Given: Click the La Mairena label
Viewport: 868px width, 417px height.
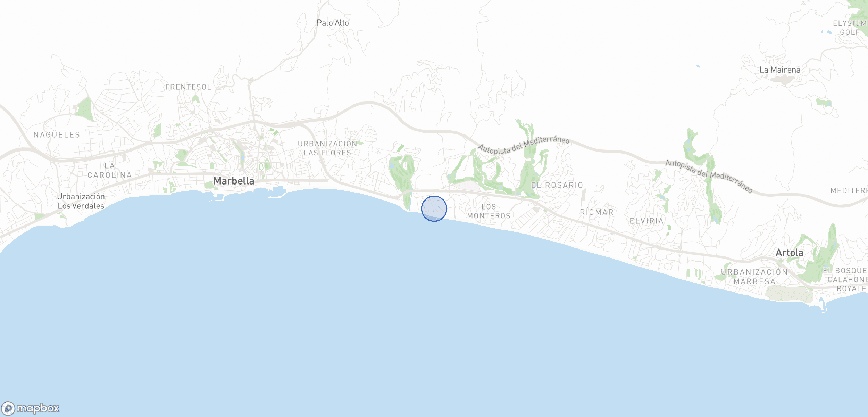Looking at the screenshot, I should point(780,70).
